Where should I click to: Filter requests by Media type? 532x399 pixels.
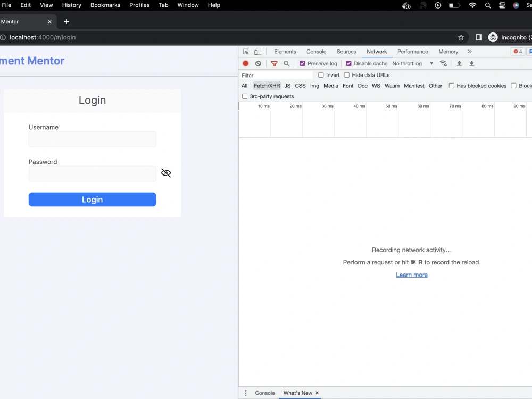(x=331, y=86)
